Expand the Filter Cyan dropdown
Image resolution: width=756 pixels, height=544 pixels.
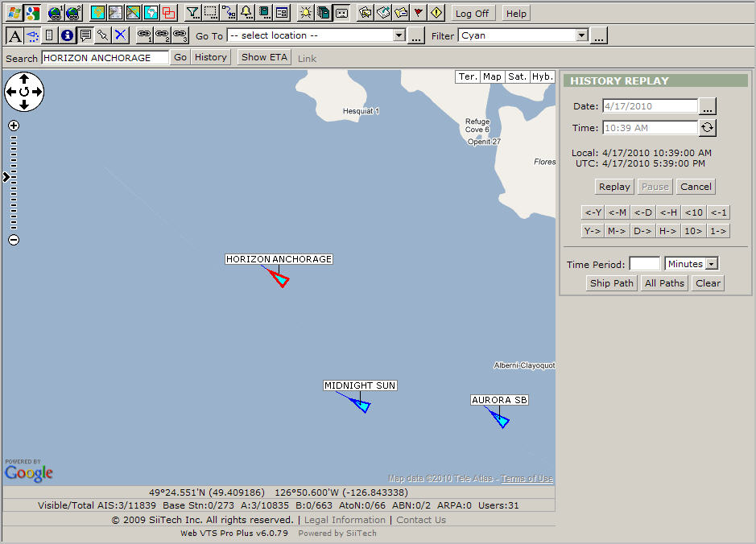[581, 35]
